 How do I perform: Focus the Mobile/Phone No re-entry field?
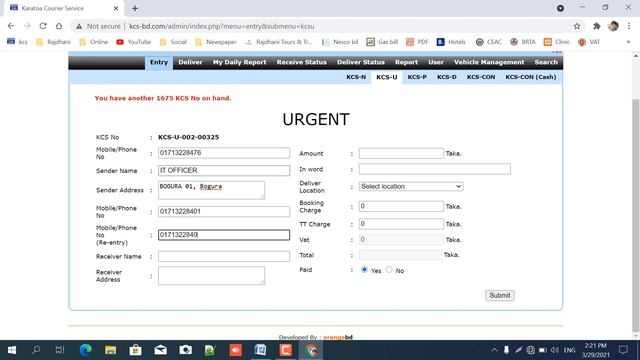pyautogui.click(x=224, y=235)
